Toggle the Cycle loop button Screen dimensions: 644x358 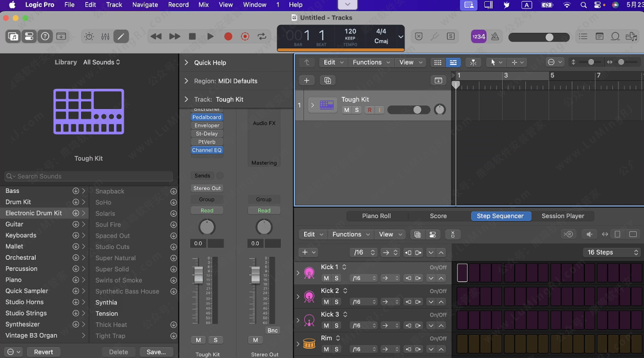point(262,36)
